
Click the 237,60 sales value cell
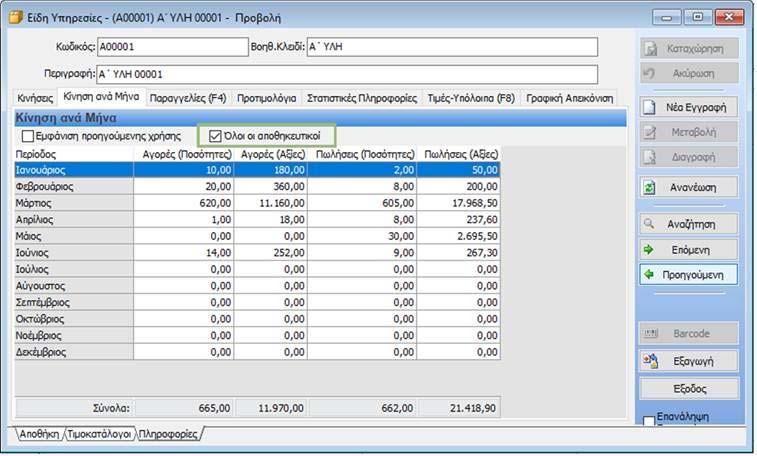459,220
